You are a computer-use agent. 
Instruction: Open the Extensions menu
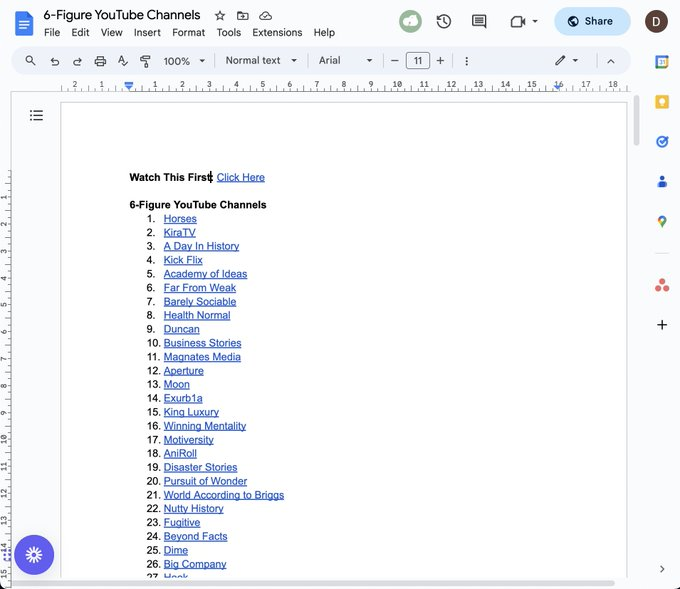pyautogui.click(x=277, y=33)
